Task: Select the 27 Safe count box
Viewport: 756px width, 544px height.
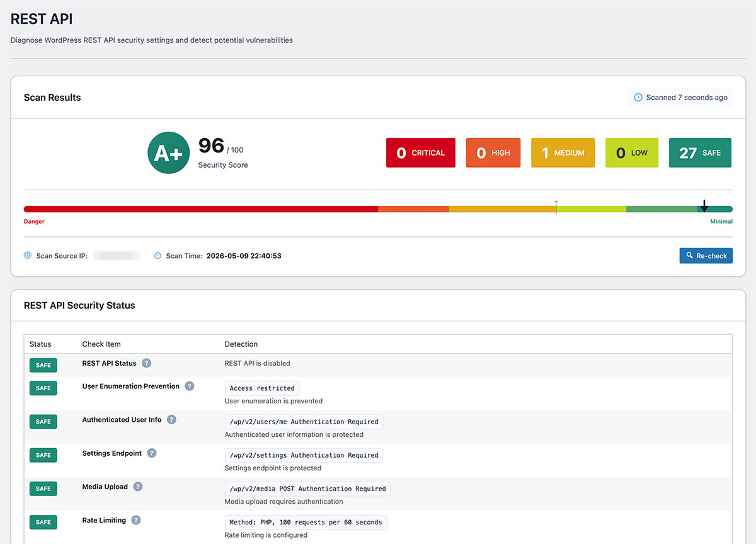Action: tap(700, 153)
